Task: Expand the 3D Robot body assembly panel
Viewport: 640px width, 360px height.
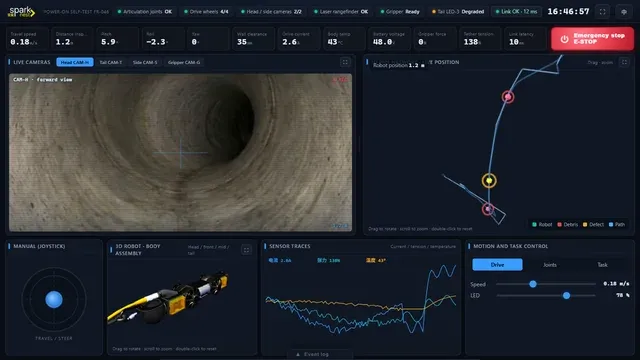Action: click(x=246, y=250)
